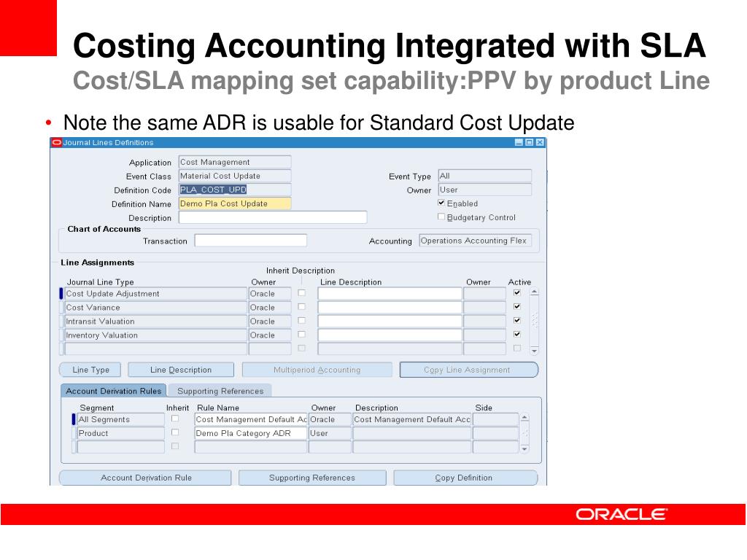Switch to Account Derivation Rules tab
Viewport: 747px width, 560px height.
(x=113, y=391)
